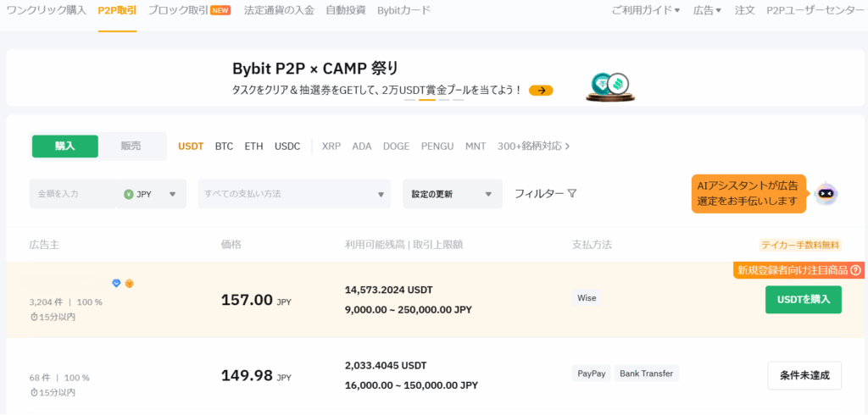Click the AI assistant robot icon

826,194
